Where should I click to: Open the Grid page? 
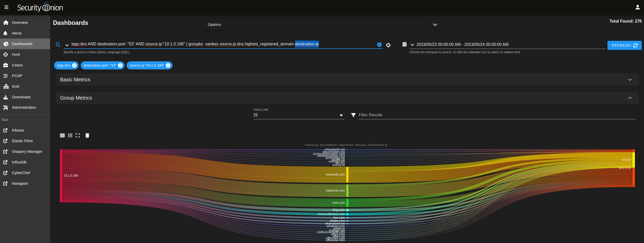25,86
